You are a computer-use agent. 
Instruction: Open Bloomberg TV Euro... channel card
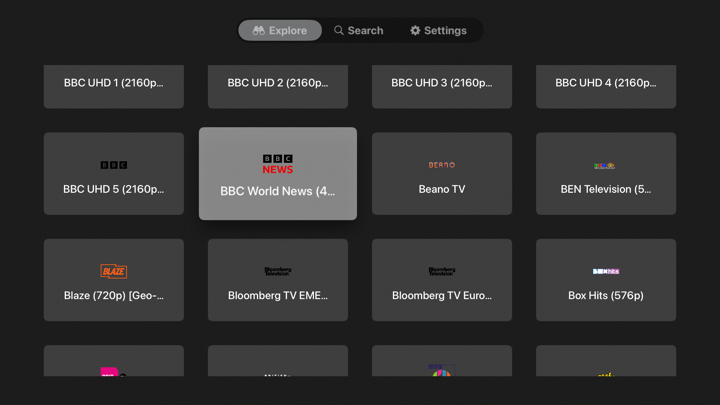(x=442, y=280)
